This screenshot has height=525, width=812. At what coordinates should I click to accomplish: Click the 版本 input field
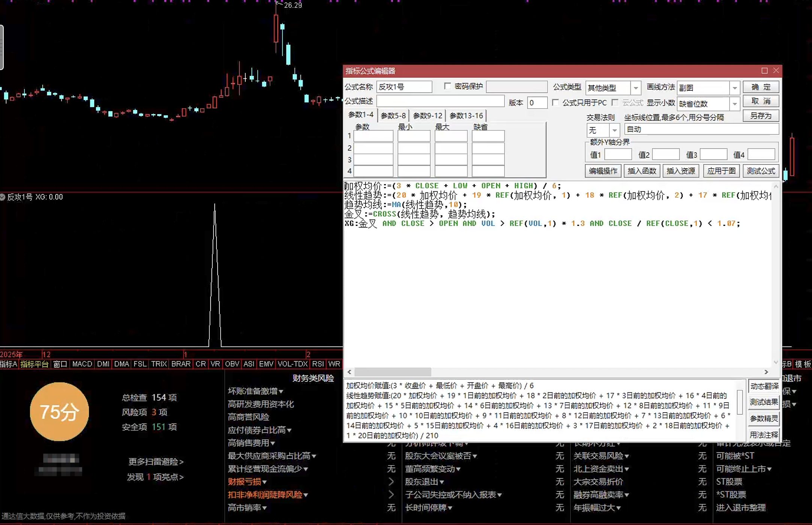(x=537, y=103)
